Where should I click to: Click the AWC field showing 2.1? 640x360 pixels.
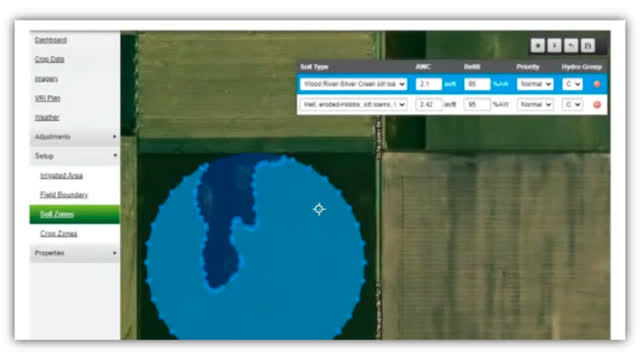(429, 84)
